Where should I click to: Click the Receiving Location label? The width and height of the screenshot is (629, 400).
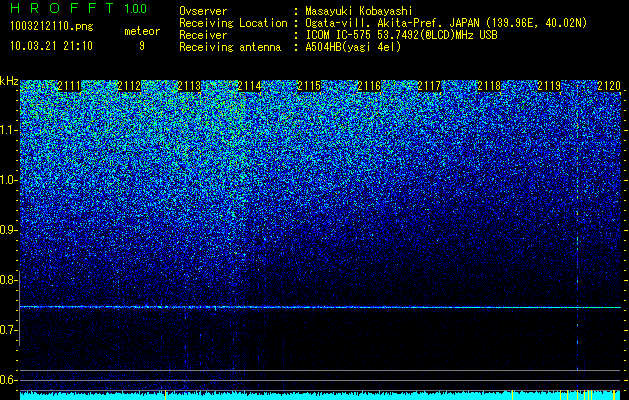[233, 23]
